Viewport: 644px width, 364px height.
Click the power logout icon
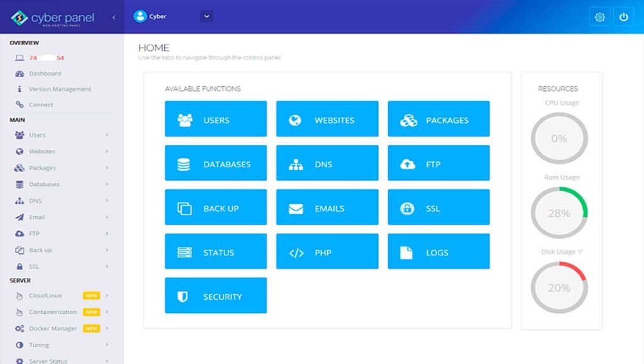(x=623, y=17)
